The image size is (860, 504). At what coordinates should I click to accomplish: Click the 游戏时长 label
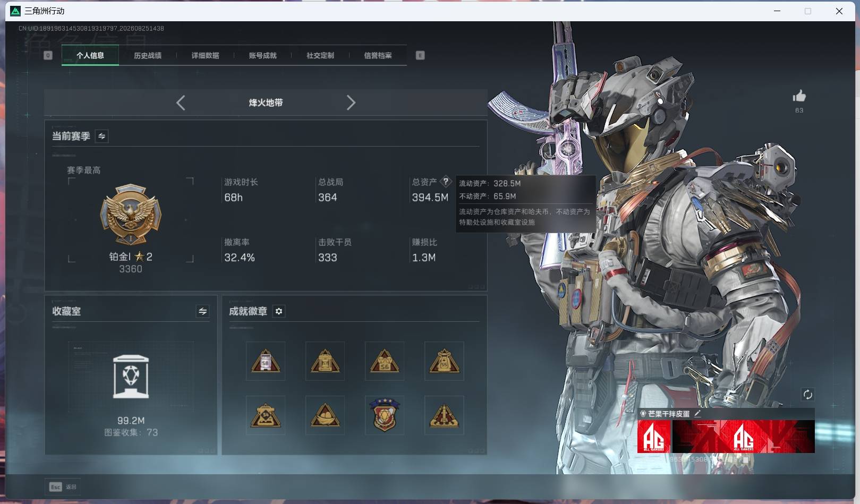click(241, 182)
